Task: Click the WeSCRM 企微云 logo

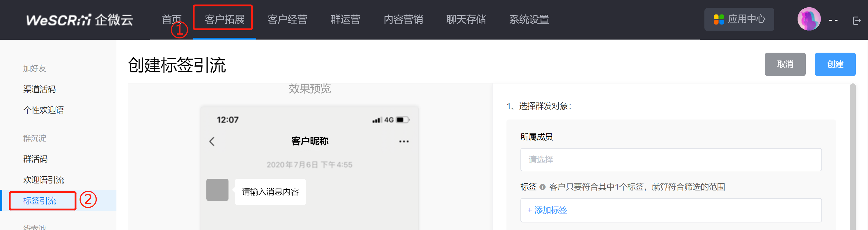Action: (79, 20)
